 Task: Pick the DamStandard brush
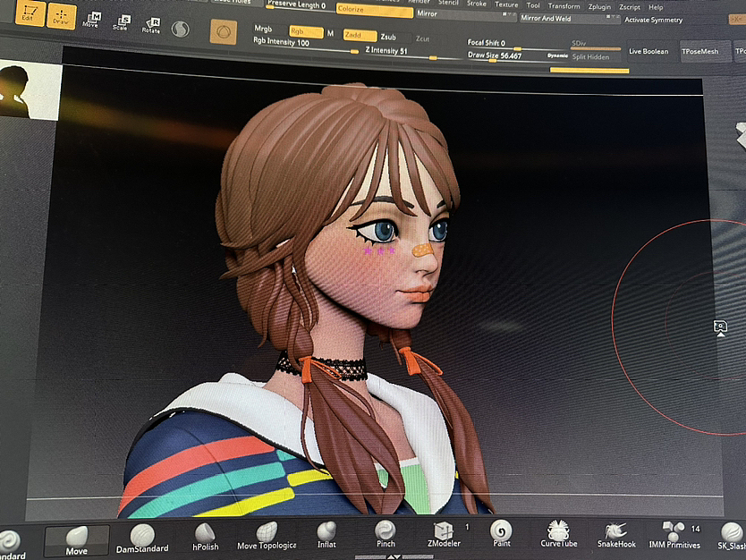[x=142, y=539]
